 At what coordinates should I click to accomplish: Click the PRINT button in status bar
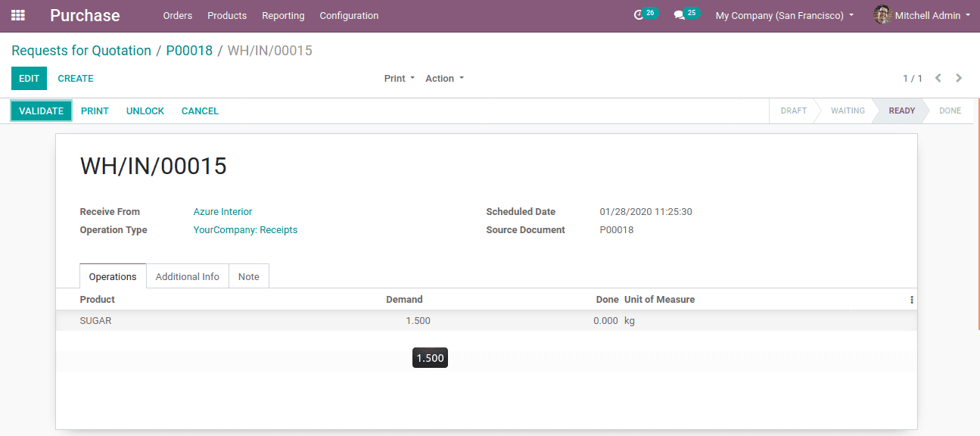pyautogui.click(x=95, y=111)
